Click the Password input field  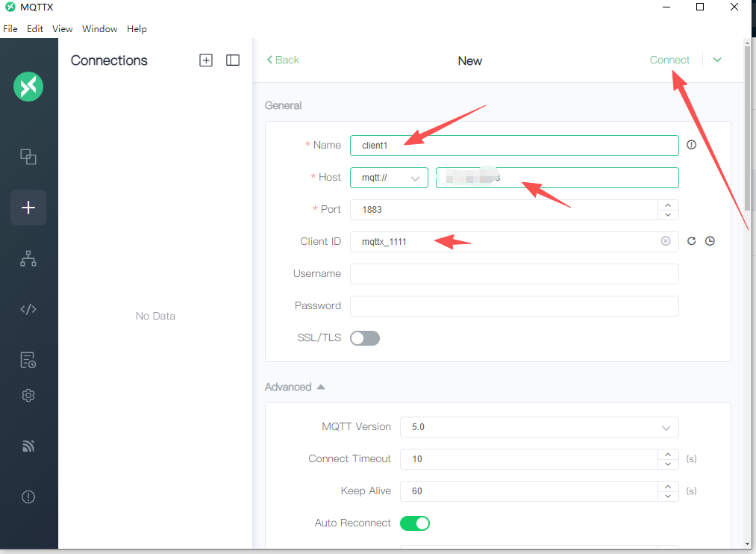point(514,306)
